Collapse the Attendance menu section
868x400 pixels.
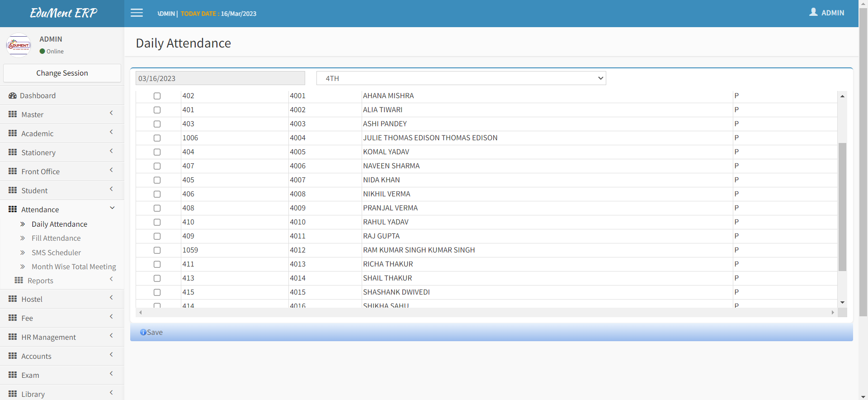[x=62, y=210]
